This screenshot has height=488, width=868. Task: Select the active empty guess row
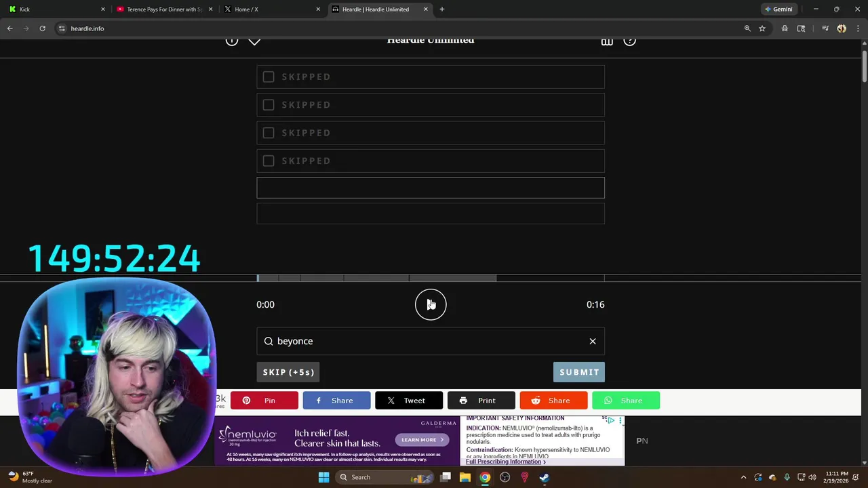(x=431, y=188)
